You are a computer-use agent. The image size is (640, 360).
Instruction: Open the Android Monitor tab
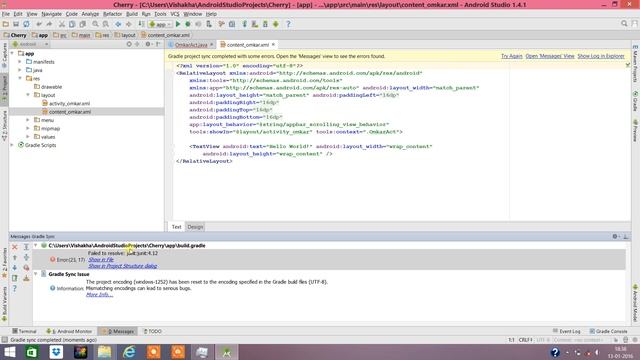click(x=69, y=331)
